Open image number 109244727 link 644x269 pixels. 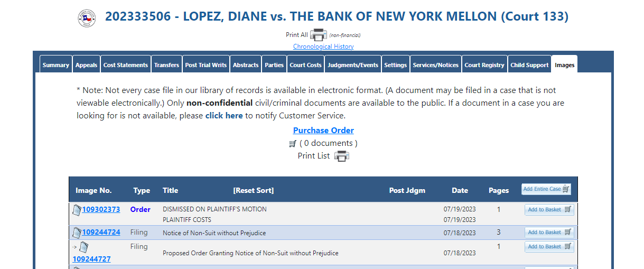(91, 259)
